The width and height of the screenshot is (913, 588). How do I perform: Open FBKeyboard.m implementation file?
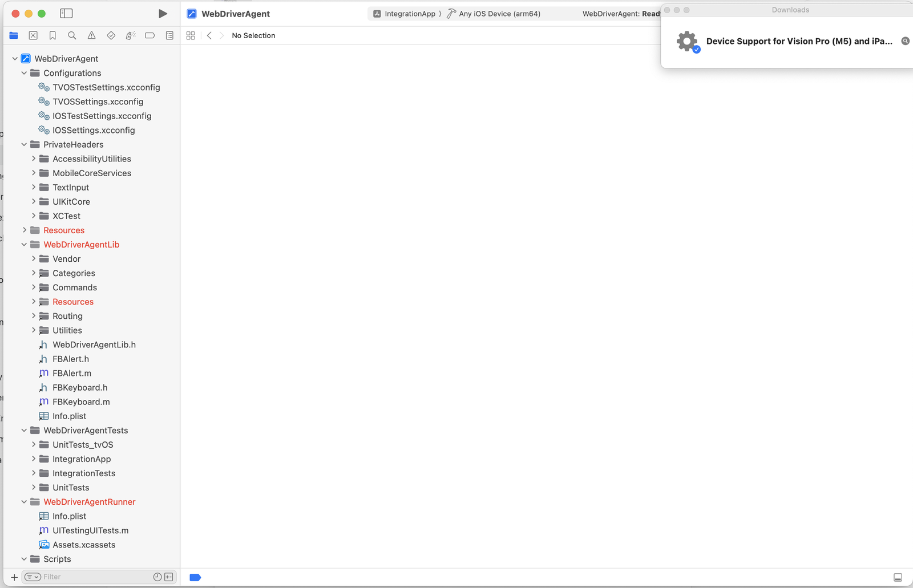[74, 402]
